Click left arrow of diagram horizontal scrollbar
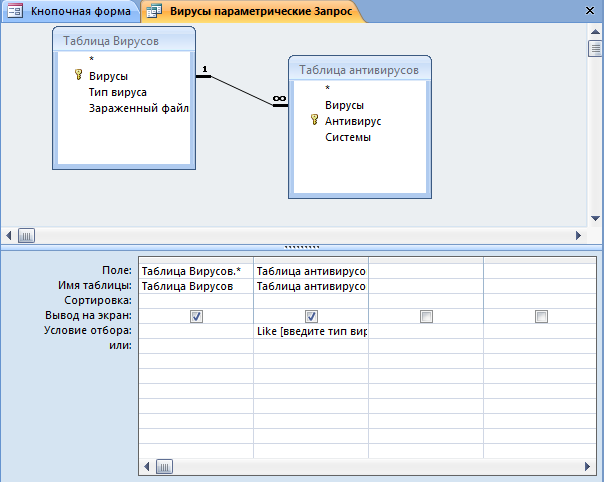This screenshot has width=604, height=482. tap(8, 235)
